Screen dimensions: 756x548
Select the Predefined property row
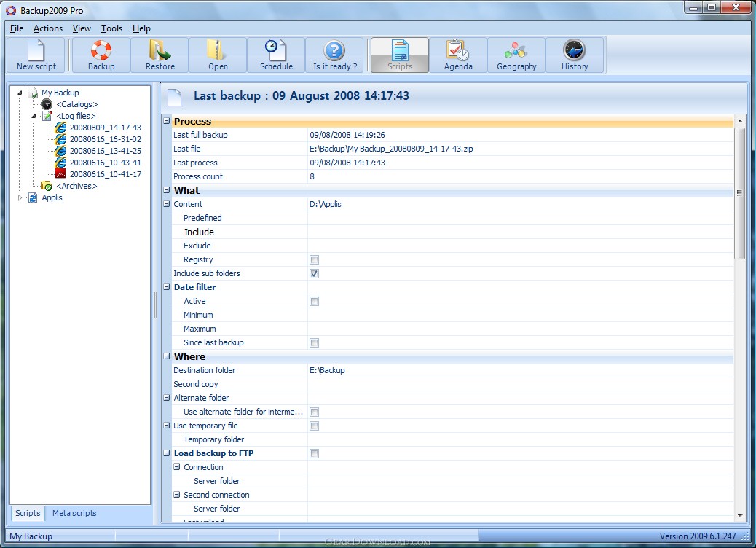[x=453, y=218]
